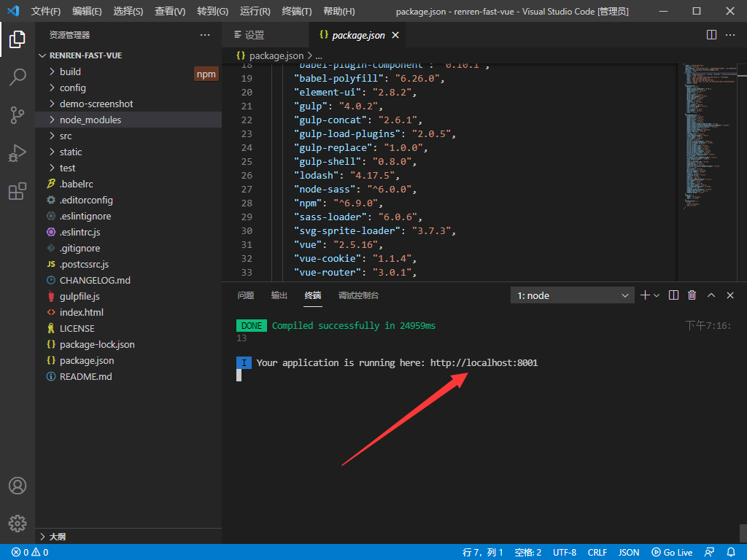Open the 编辑(E) menu
Image resolution: width=747 pixels, height=560 pixels.
[x=87, y=11]
